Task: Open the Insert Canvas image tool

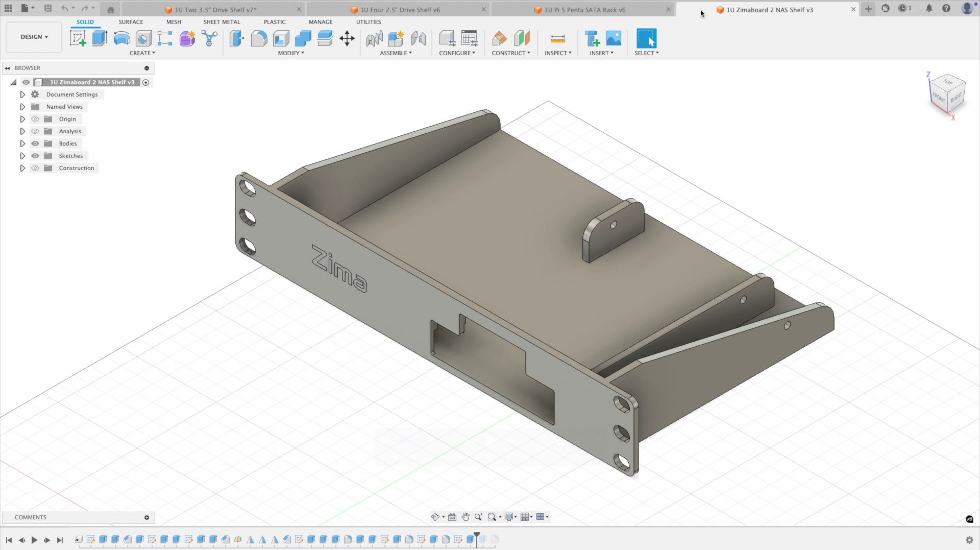Action: tap(614, 38)
